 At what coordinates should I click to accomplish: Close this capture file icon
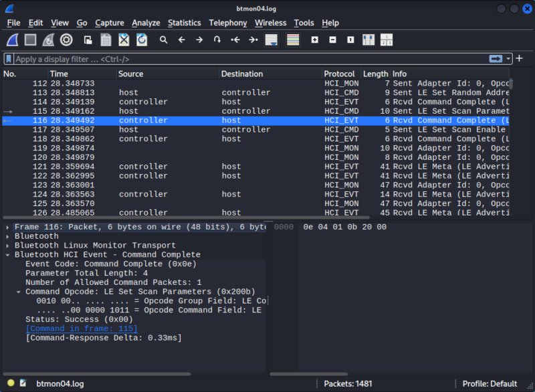tap(124, 40)
